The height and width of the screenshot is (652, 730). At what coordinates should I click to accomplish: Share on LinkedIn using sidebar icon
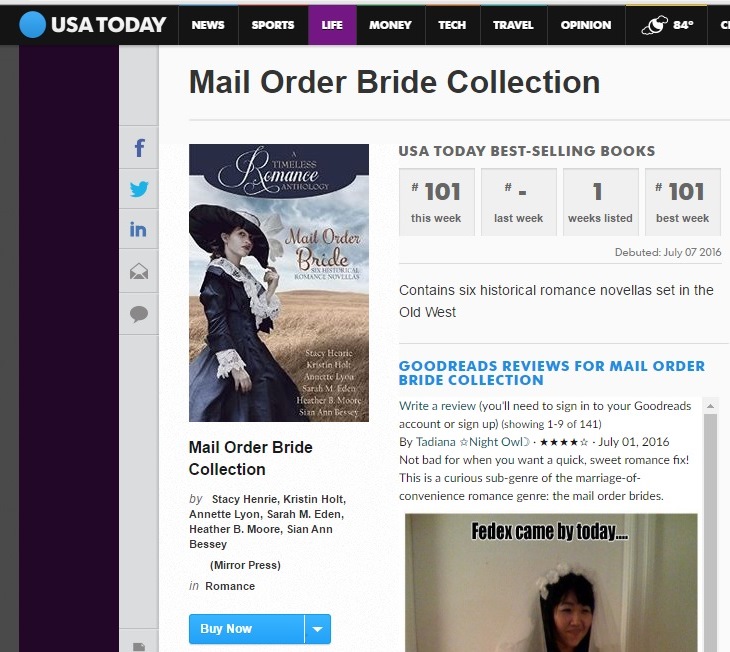(138, 229)
